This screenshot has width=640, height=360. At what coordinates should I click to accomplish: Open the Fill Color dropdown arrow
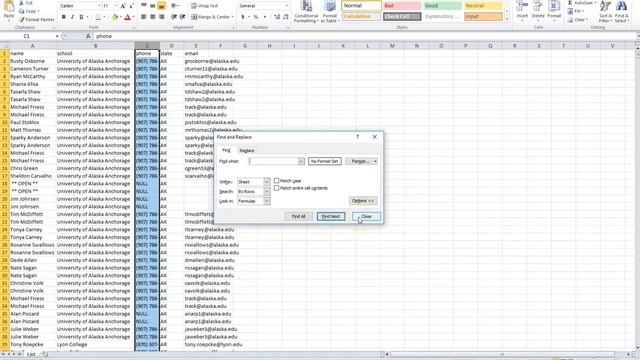(x=122, y=17)
